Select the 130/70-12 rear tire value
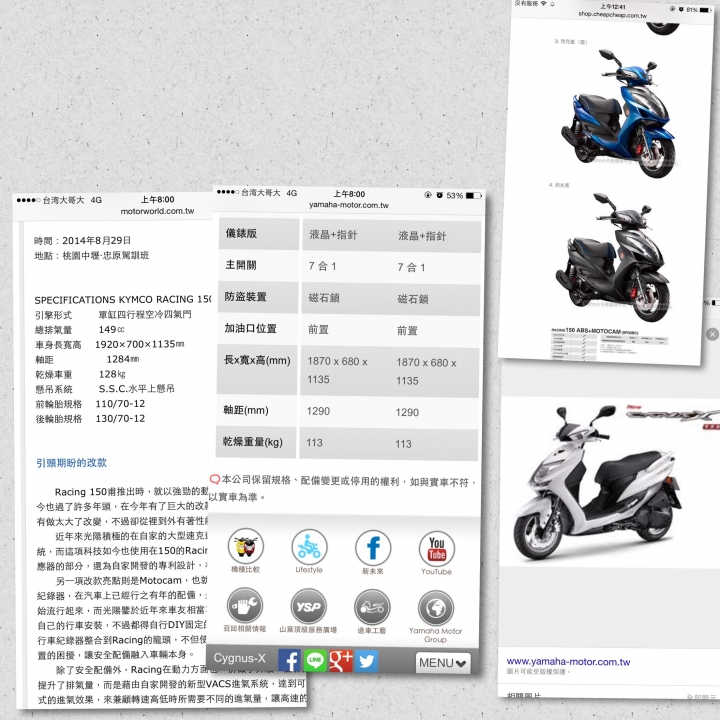 tap(120, 418)
